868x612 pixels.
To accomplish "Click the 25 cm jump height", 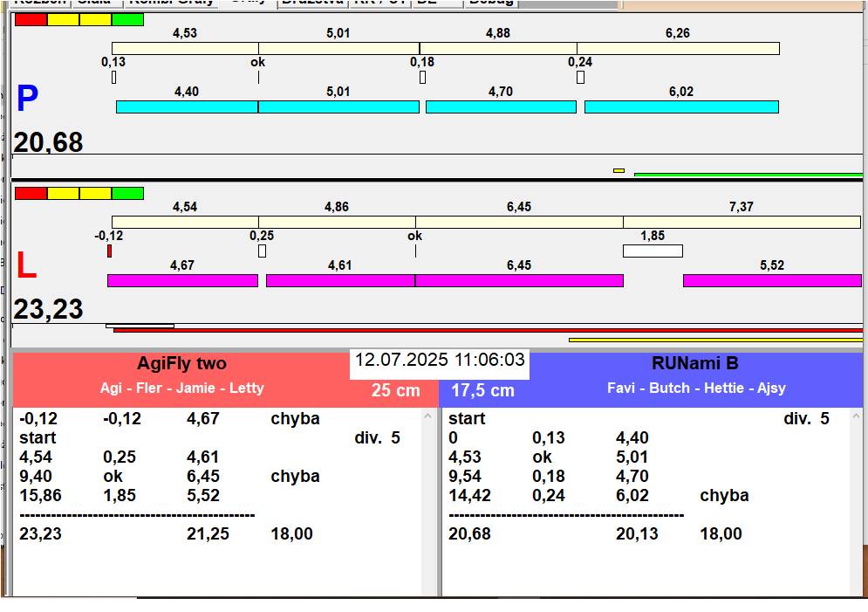I will click(x=396, y=390).
